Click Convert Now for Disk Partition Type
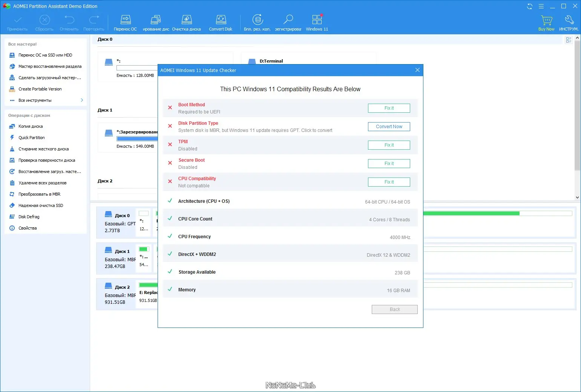 point(389,127)
